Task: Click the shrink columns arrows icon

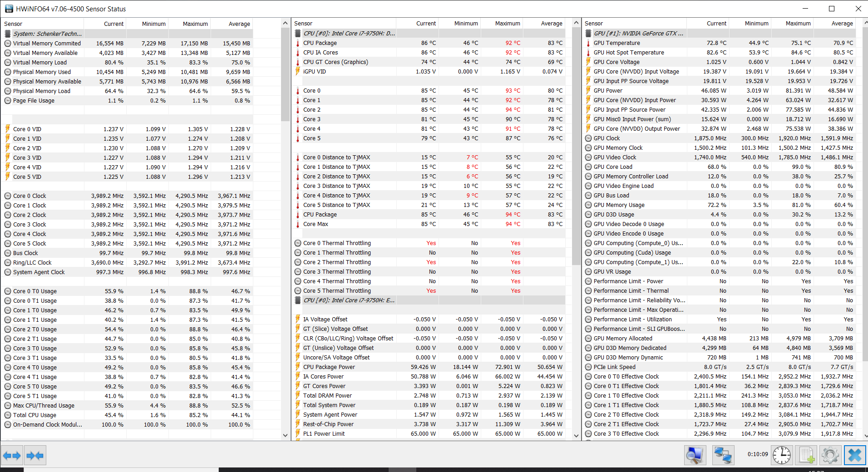Action: [x=35, y=455]
